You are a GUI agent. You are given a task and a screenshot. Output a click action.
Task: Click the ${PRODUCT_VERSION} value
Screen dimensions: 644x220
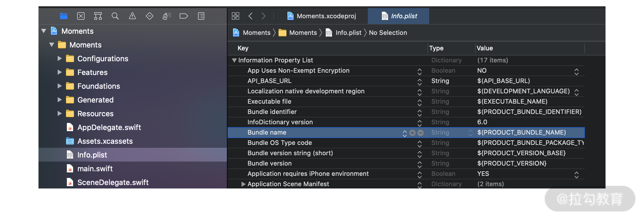512,163
